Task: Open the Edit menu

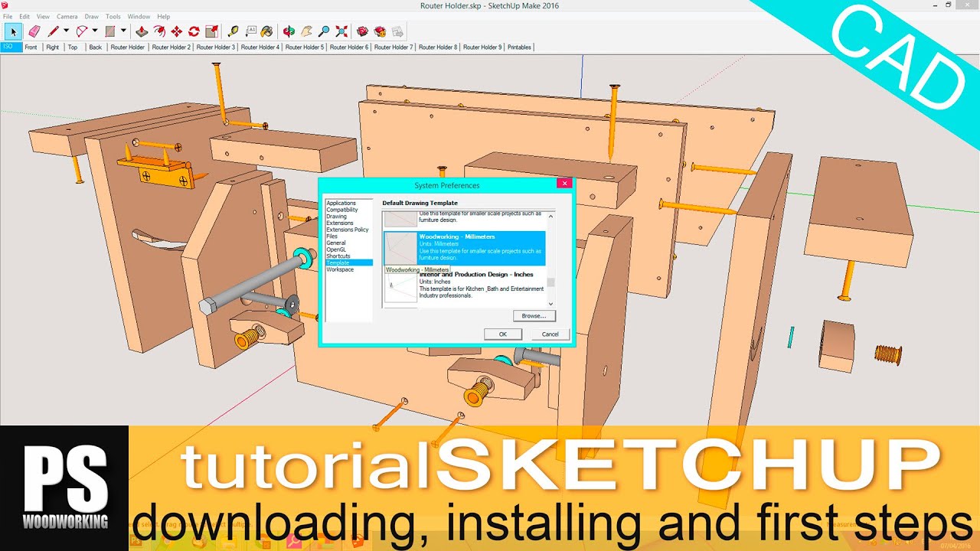Action: [x=24, y=16]
